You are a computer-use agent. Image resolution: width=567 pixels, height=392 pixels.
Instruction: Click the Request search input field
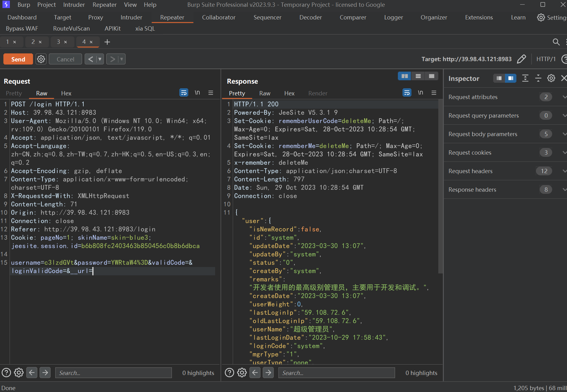click(x=114, y=373)
